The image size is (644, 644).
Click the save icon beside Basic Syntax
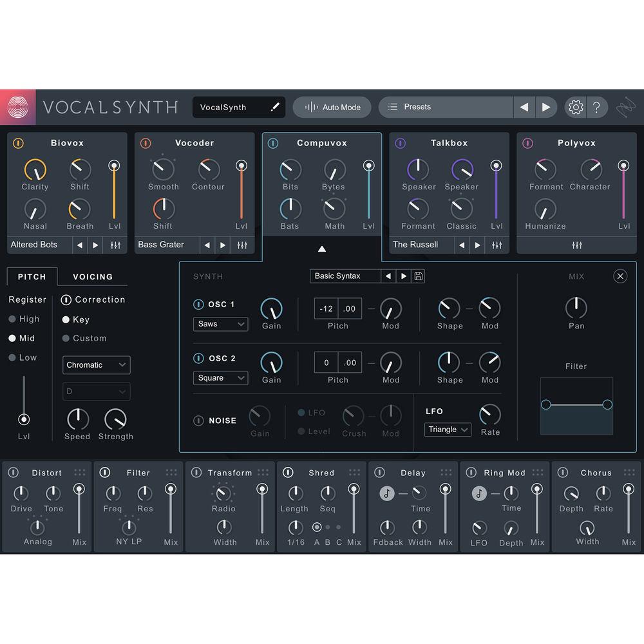418,276
